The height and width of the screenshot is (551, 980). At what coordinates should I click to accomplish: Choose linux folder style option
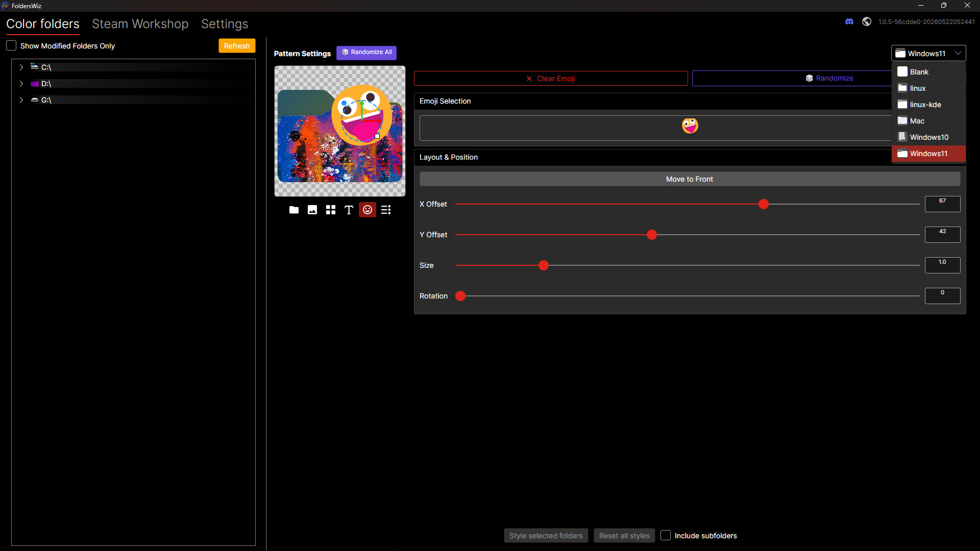click(928, 88)
